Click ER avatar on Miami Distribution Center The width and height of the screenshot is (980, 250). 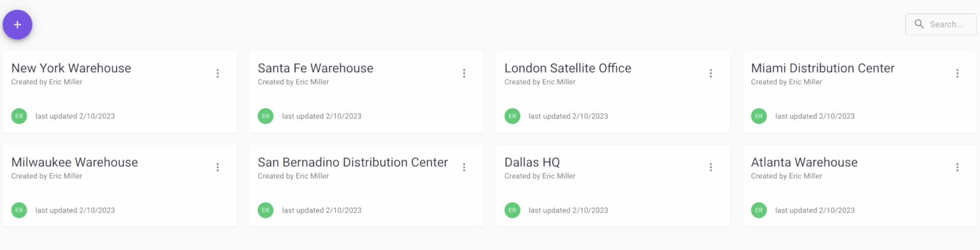coord(759,116)
